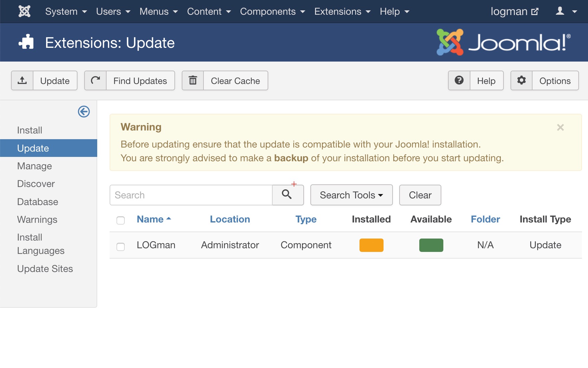Sort by the Name column header
The width and height of the screenshot is (588, 368).
tap(150, 219)
